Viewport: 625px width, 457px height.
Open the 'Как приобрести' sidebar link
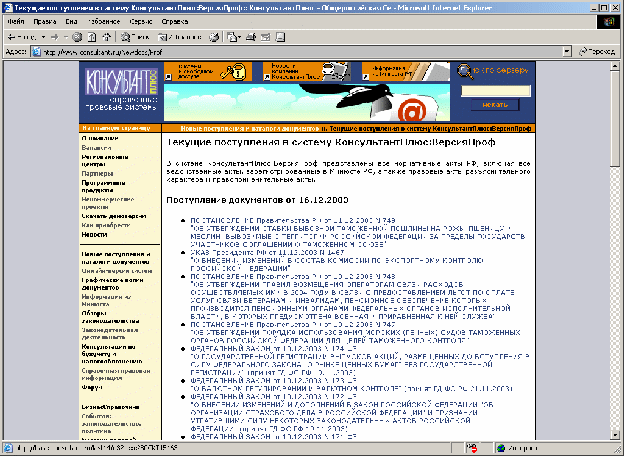coord(106,226)
